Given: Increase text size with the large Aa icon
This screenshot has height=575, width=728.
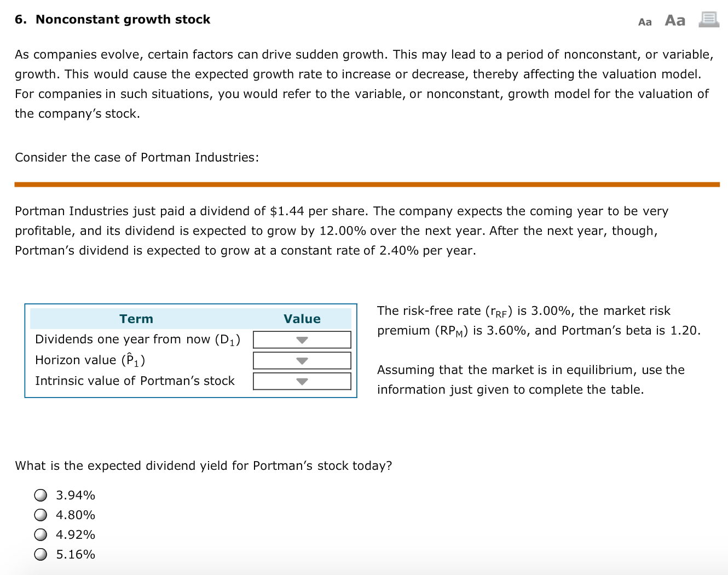Looking at the screenshot, I should [674, 20].
